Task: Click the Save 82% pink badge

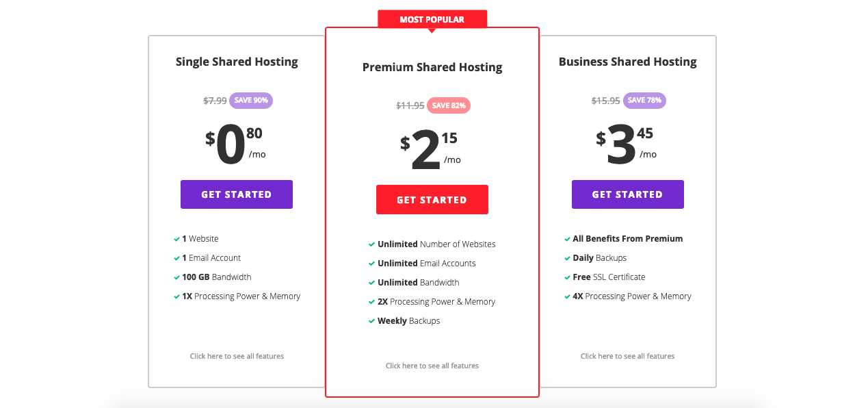Action: tap(449, 105)
